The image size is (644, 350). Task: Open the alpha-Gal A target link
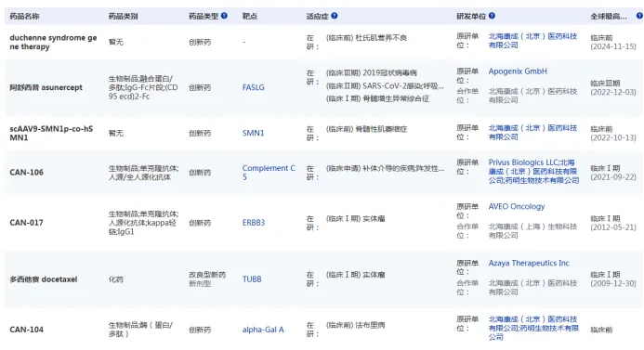click(263, 330)
